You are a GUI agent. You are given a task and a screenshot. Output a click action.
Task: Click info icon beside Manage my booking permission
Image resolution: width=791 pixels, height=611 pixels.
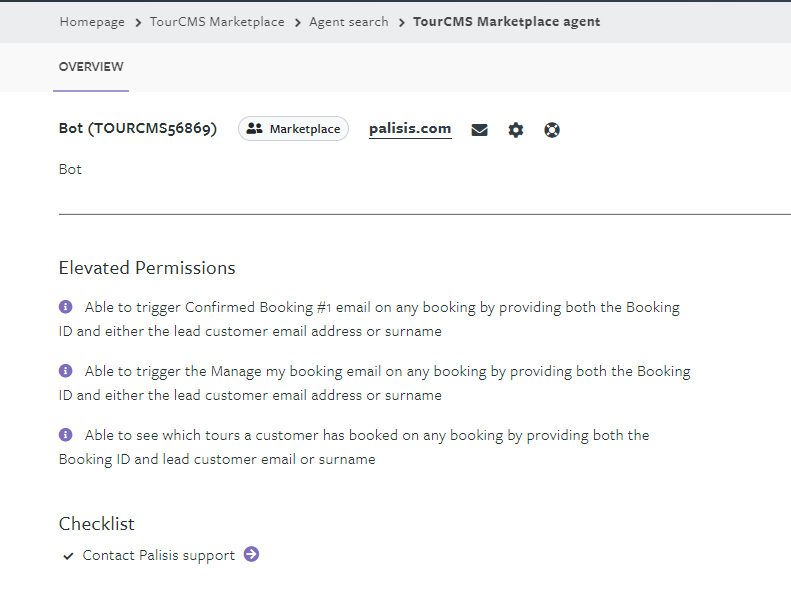pyautogui.click(x=66, y=371)
